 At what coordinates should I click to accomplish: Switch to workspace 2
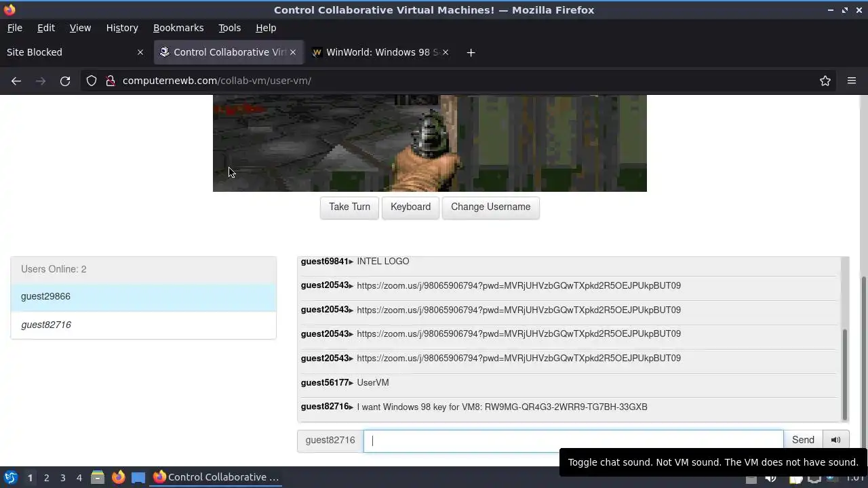(x=46, y=477)
